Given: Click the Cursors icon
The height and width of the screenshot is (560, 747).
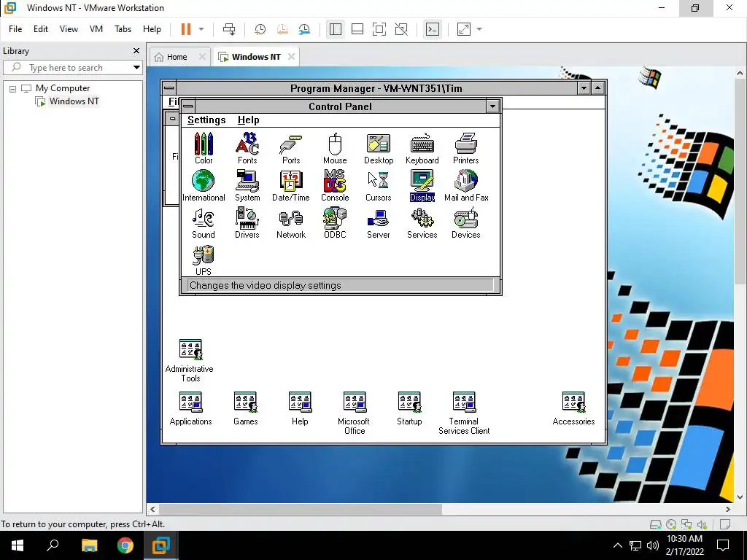Looking at the screenshot, I should [379, 186].
